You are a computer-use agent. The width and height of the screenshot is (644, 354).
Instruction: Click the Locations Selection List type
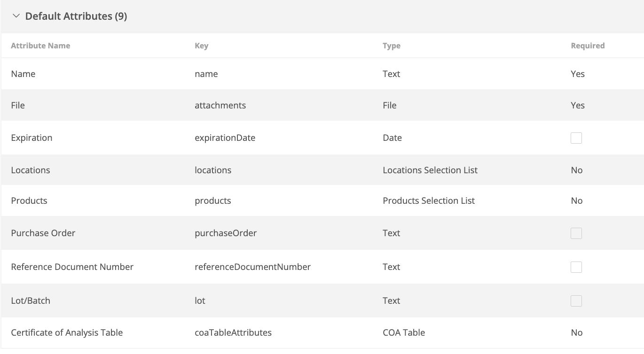pos(430,170)
